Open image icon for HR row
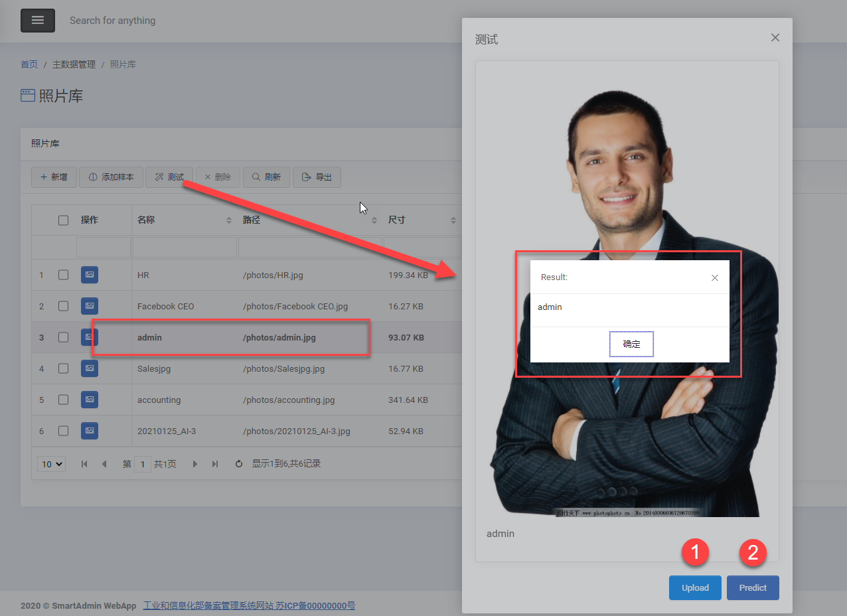This screenshot has width=847, height=616. coord(90,275)
